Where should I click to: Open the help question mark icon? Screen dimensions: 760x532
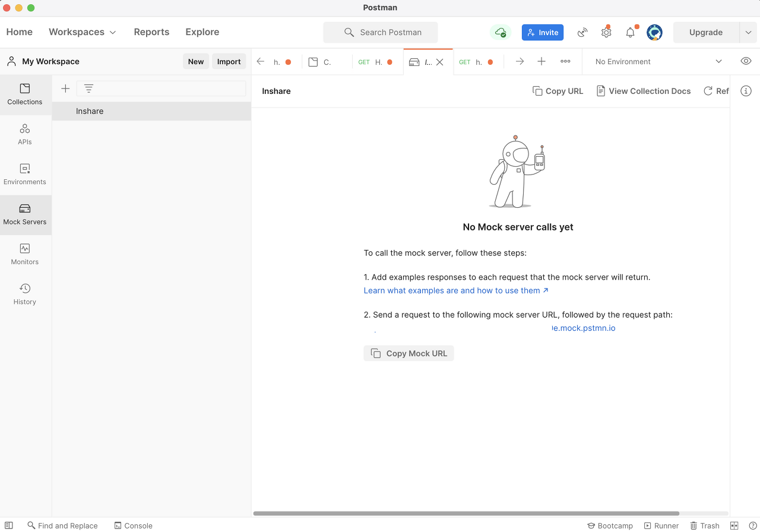tap(752, 525)
